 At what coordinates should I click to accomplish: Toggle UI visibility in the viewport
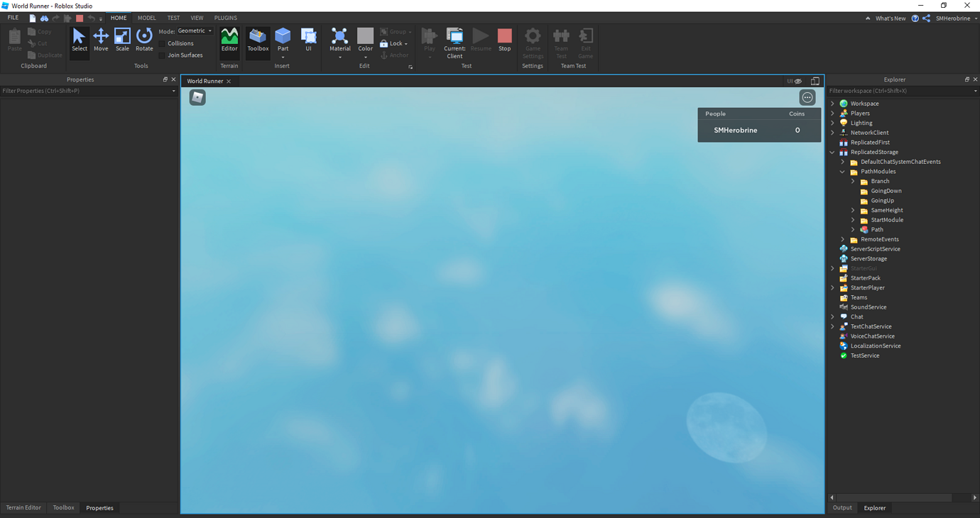[793, 81]
